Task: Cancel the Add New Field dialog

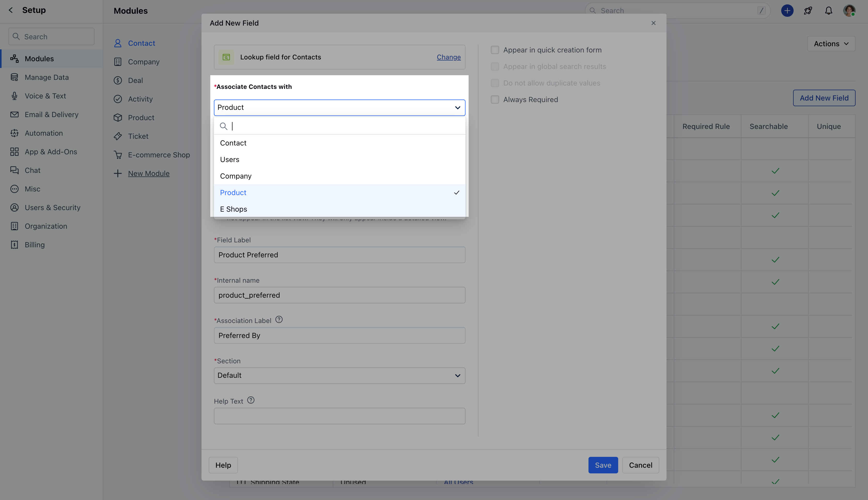Action: [x=640, y=465]
